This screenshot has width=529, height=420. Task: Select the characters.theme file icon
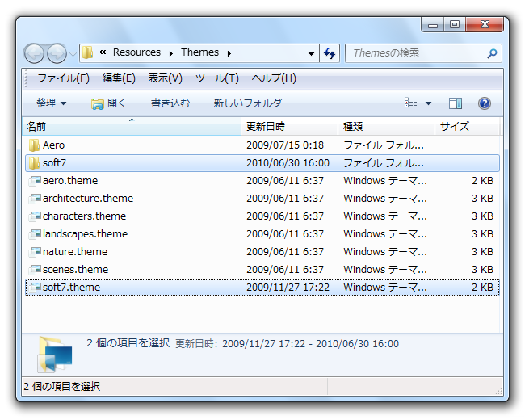[x=35, y=216]
